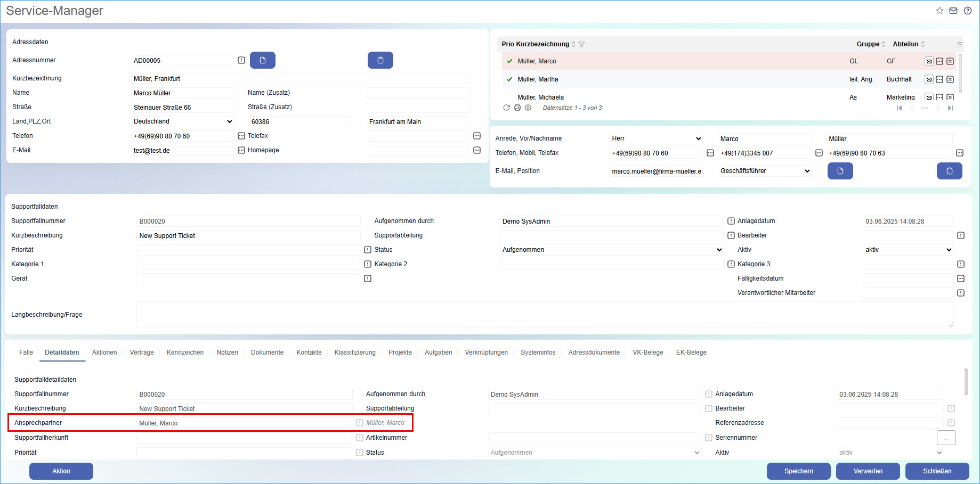Click lookup icon next to Priorität in Supportfalldaten
The width and height of the screenshot is (980, 484).
click(x=368, y=250)
